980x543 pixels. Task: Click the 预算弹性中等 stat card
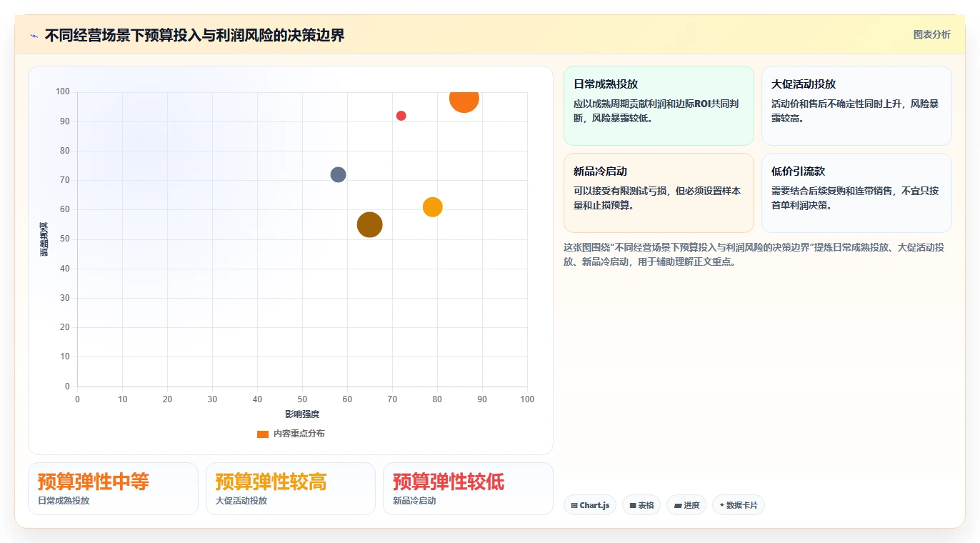[x=113, y=489]
